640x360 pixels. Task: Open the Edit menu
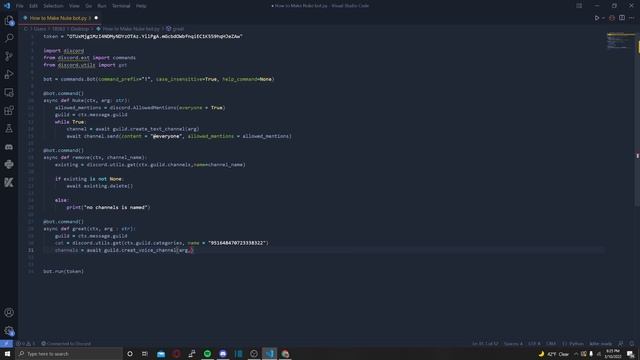pos(33,6)
